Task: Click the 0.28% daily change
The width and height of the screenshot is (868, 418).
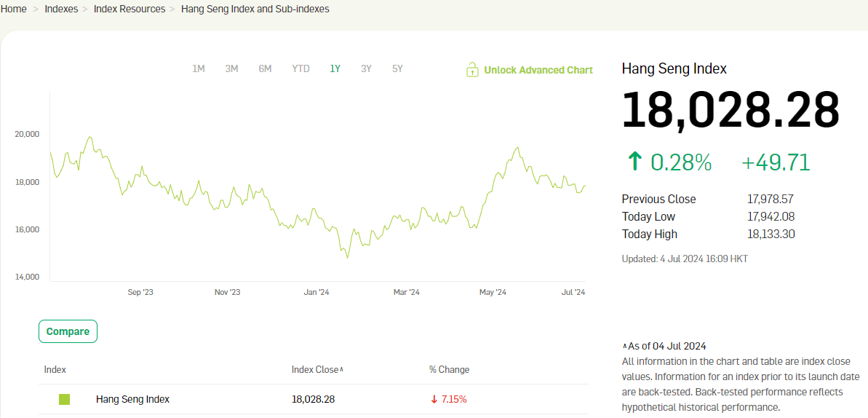Action: (x=681, y=162)
